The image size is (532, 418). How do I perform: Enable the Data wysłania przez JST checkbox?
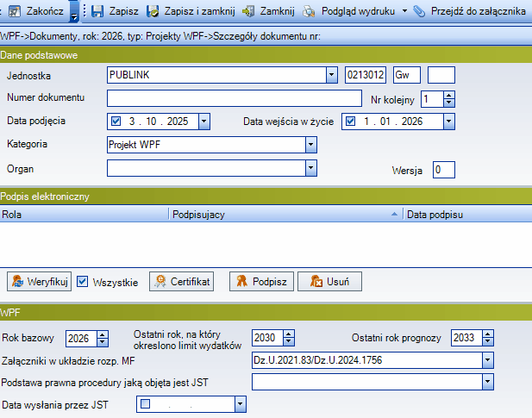point(145,403)
